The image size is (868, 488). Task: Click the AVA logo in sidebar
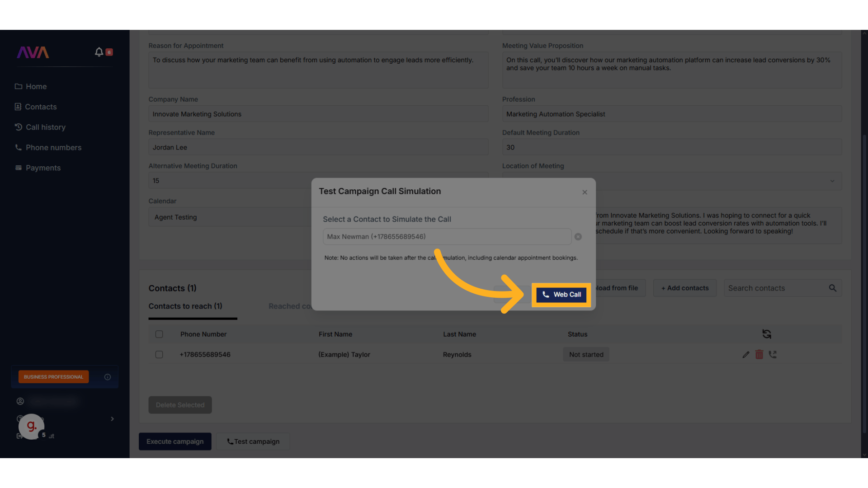(x=33, y=52)
